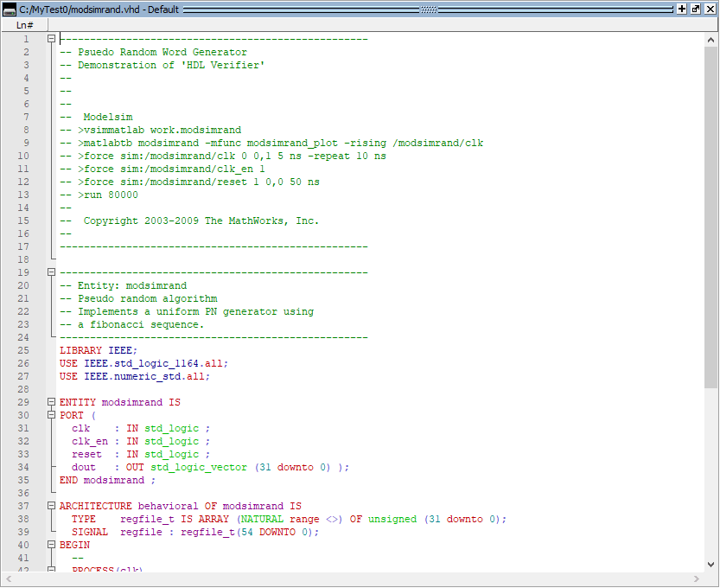Collapse the ARCHITECTURE behavioral fold
Image resolution: width=720 pixels, height=588 pixels.
(52, 506)
